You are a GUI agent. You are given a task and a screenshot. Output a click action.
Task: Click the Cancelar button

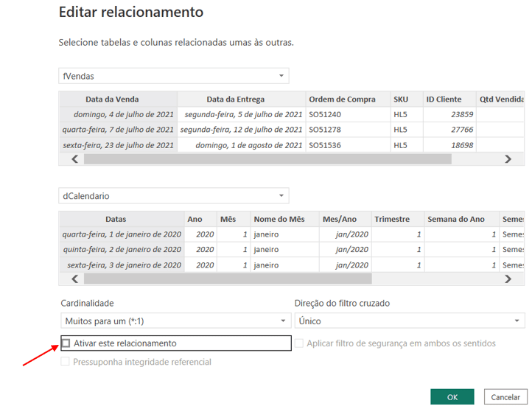click(x=505, y=396)
